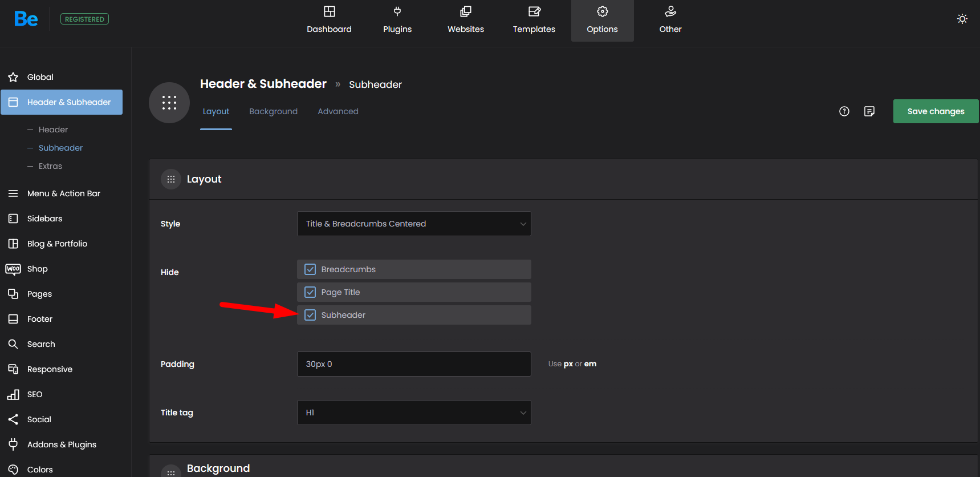The height and width of the screenshot is (477, 980).
Task: Click the Header & Subheader breadcrumb title
Action: tap(263, 84)
